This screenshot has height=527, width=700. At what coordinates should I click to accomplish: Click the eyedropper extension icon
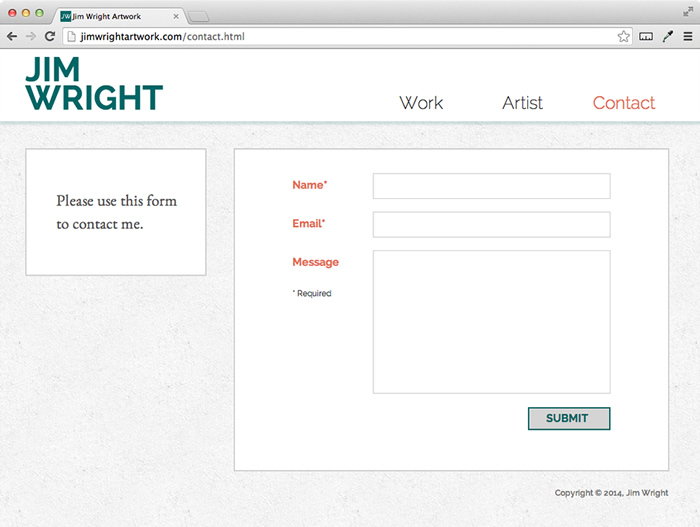667,36
